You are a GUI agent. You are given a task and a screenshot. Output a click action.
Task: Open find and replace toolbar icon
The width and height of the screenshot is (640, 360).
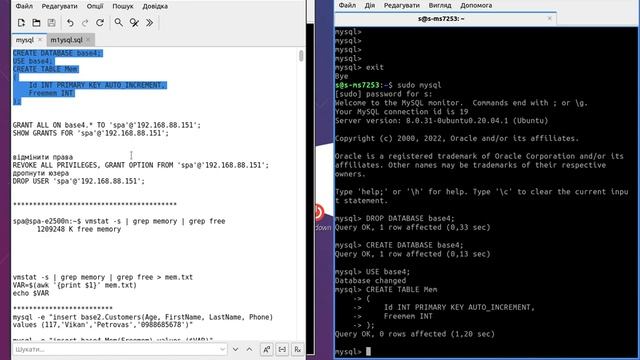click(x=134, y=23)
